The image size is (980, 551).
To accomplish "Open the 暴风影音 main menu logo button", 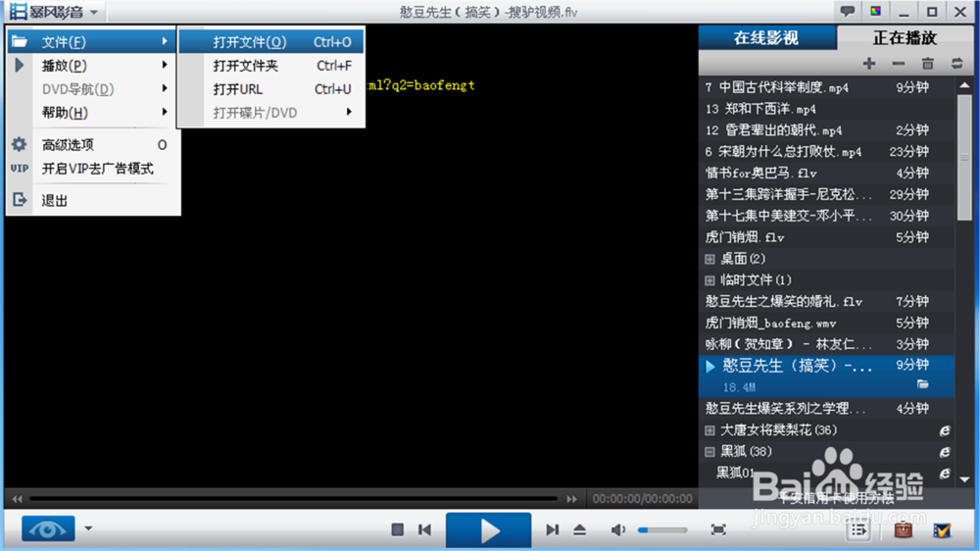I will [54, 12].
